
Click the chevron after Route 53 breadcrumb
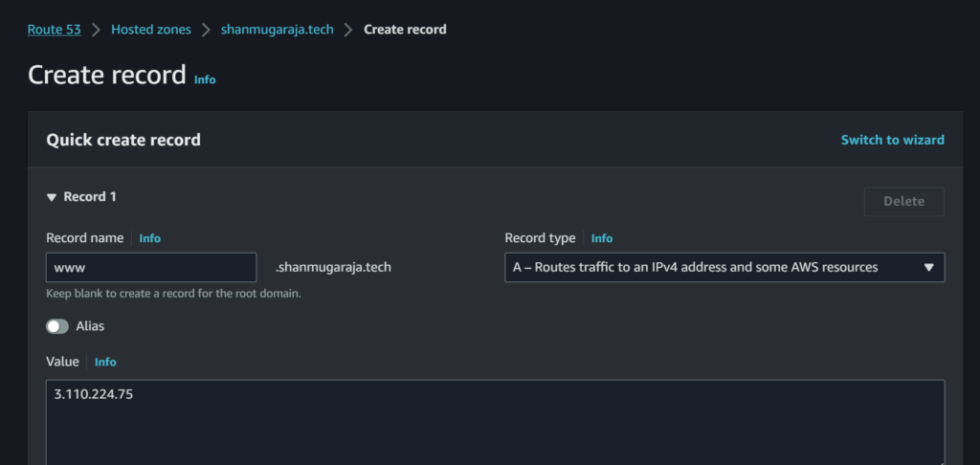click(97, 30)
